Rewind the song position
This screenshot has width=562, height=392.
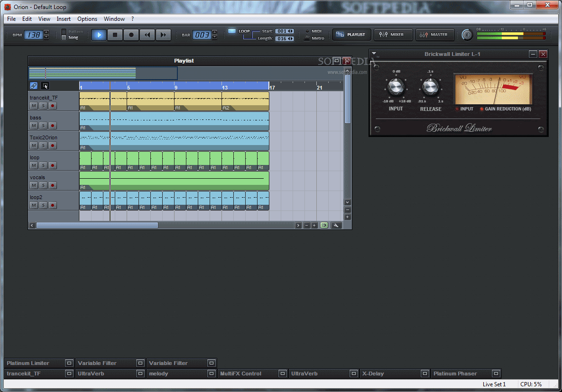[147, 35]
